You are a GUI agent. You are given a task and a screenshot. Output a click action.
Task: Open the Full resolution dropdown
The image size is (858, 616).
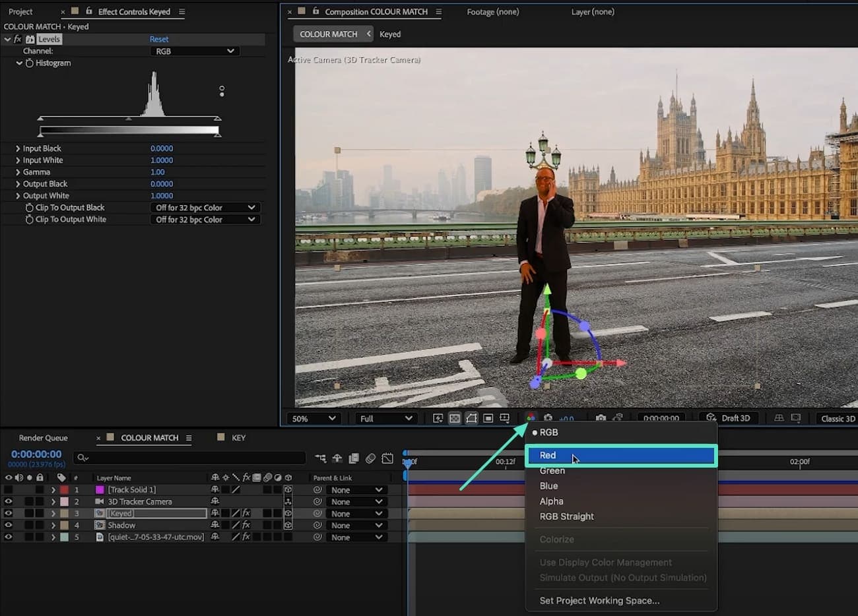click(x=386, y=418)
